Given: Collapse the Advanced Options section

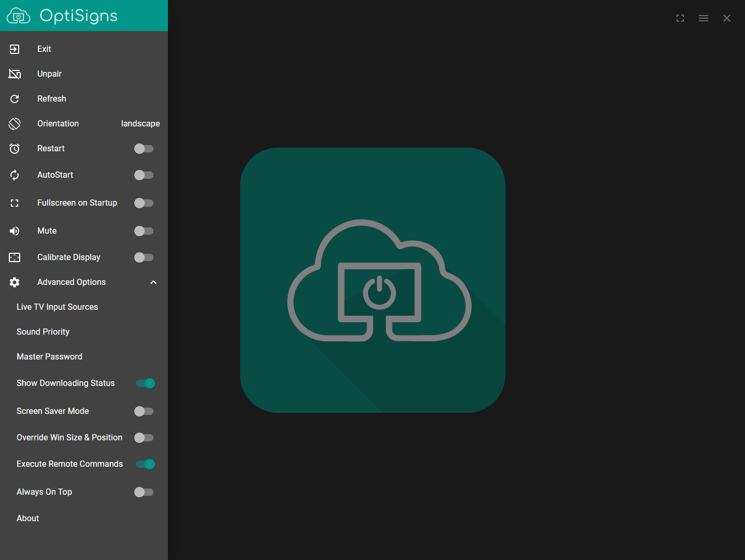Looking at the screenshot, I should [x=153, y=282].
